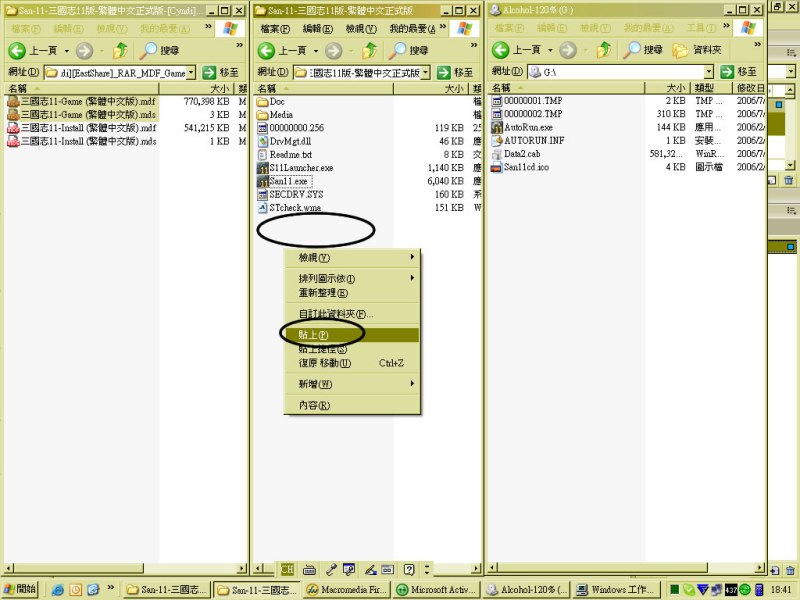Click Go button in left window
Screen dimensions: 800x600
click(x=220, y=72)
